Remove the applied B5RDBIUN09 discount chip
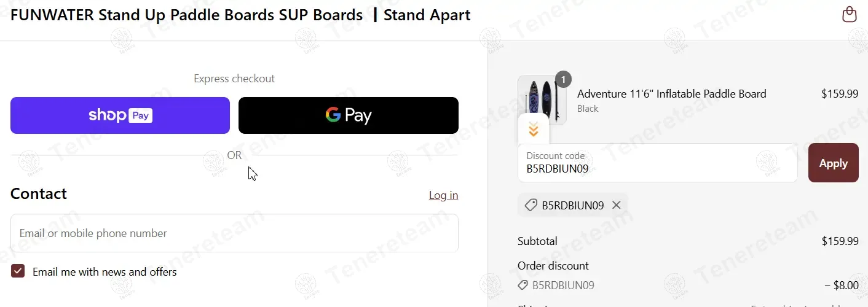 [x=617, y=205]
